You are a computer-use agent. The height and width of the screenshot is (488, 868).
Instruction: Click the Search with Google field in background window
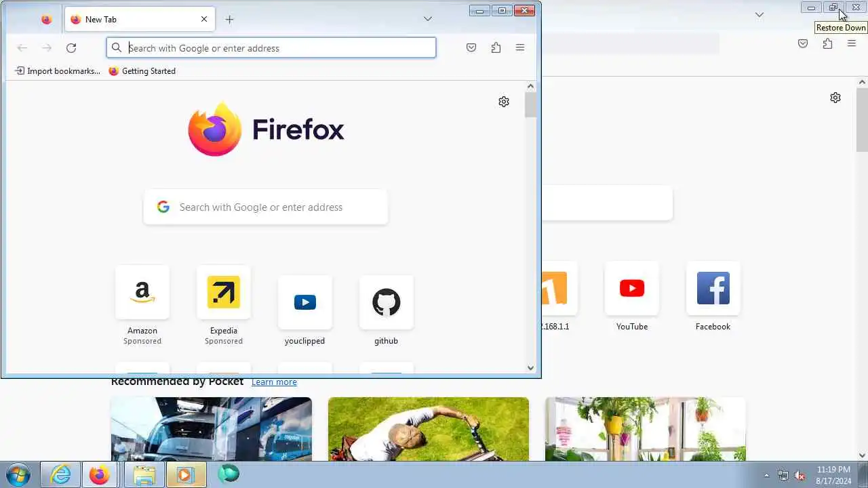[607, 203]
